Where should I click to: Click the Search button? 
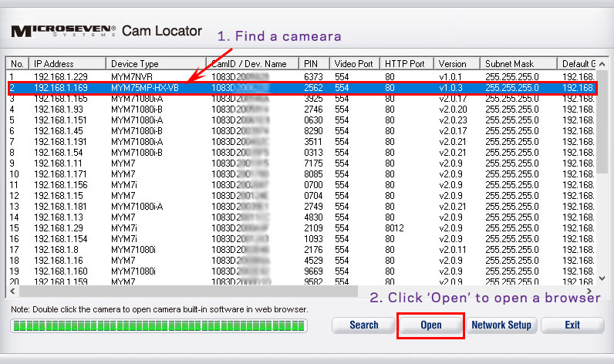363,325
